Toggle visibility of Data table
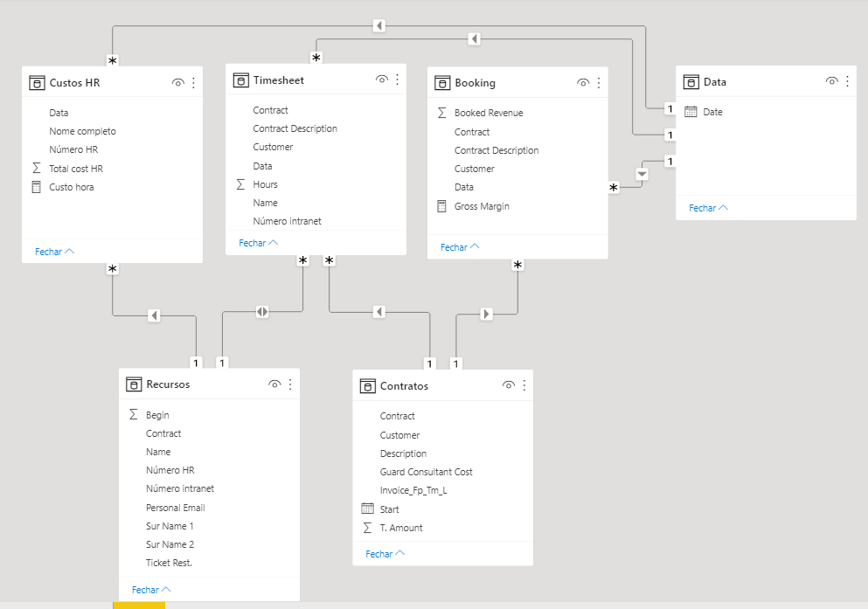 click(x=831, y=81)
